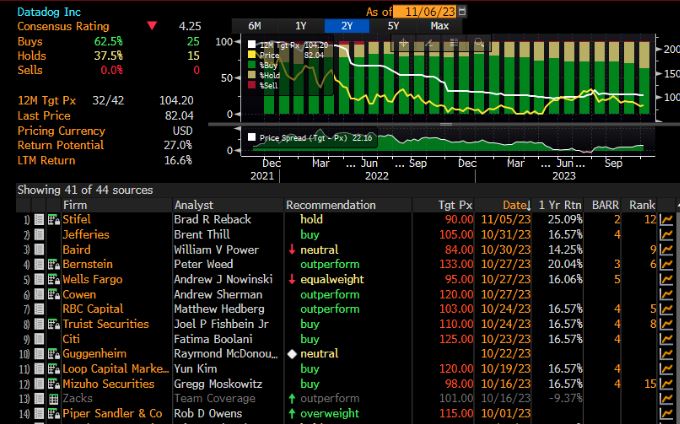Screen dimensions: 680x424
Task: Open the estimates detail icon beside Wells Fargo
Action: [54, 279]
